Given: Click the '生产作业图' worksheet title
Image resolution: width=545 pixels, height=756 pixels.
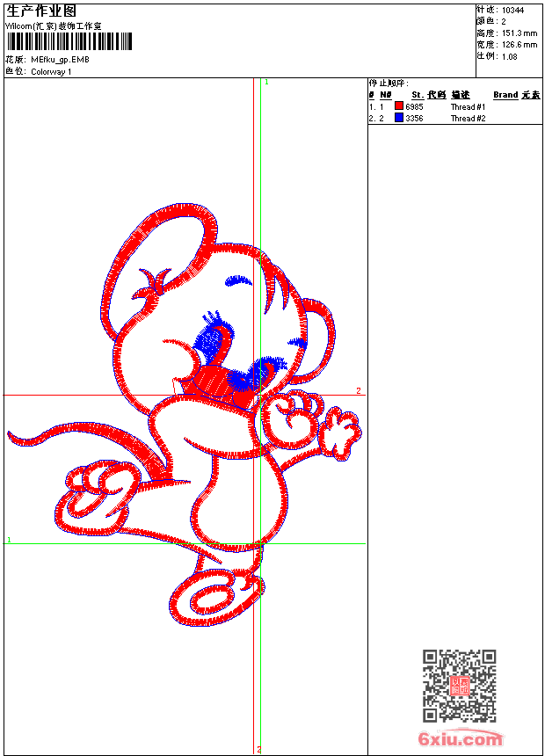Looking at the screenshot, I should click(41, 11).
